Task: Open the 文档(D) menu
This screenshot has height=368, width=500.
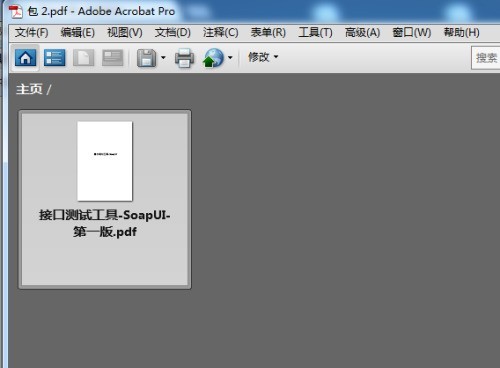Action: (172, 33)
